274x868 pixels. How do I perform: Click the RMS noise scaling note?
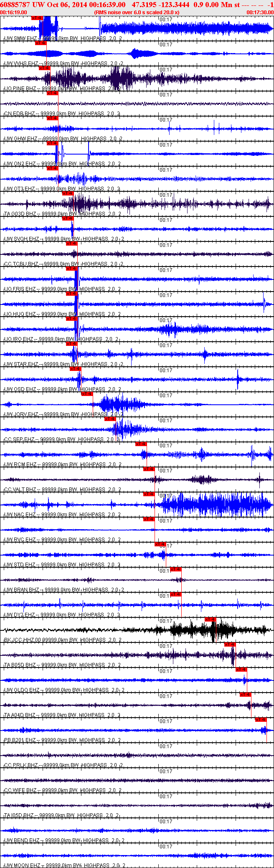click(137, 13)
